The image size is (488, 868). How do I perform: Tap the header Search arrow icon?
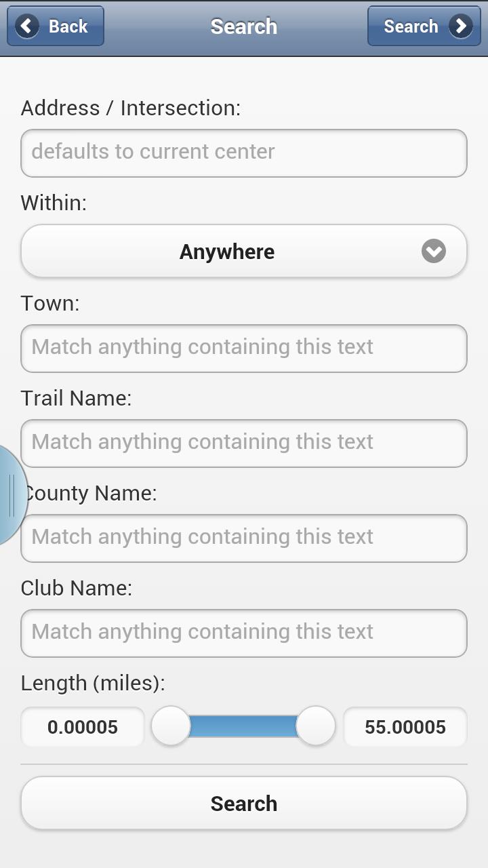pos(461,26)
